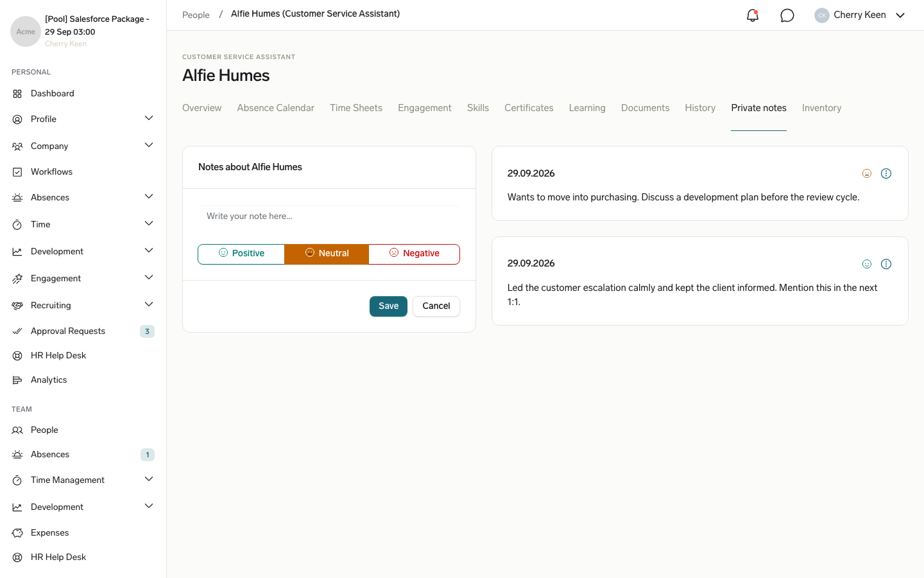Image resolution: width=924 pixels, height=578 pixels.
Task: Expand the Engagement sidebar chevron
Action: pyautogui.click(x=149, y=277)
